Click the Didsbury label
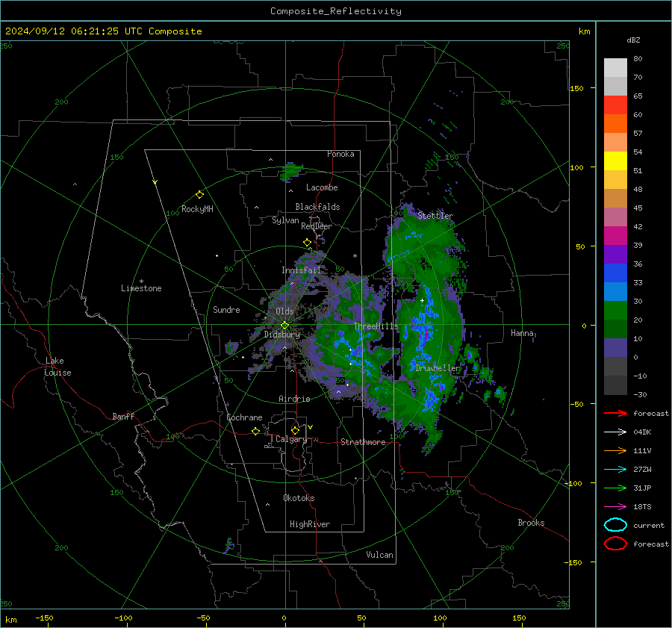The width and height of the screenshot is (672, 628). (x=281, y=335)
